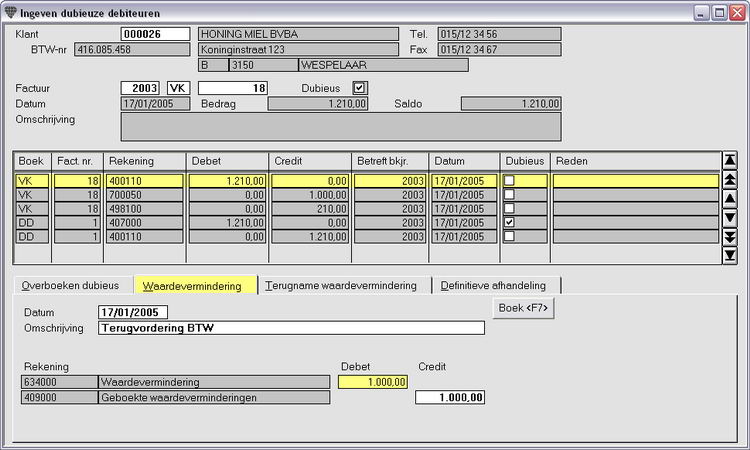Check Dubieus box on DD 400110 row
The height and width of the screenshot is (450, 750).
[509, 236]
